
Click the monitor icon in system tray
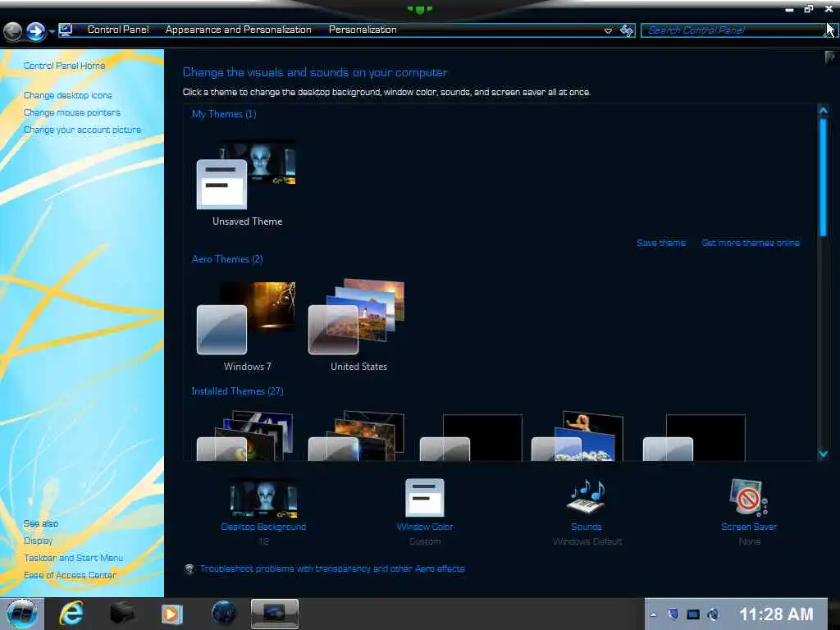(693, 614)
